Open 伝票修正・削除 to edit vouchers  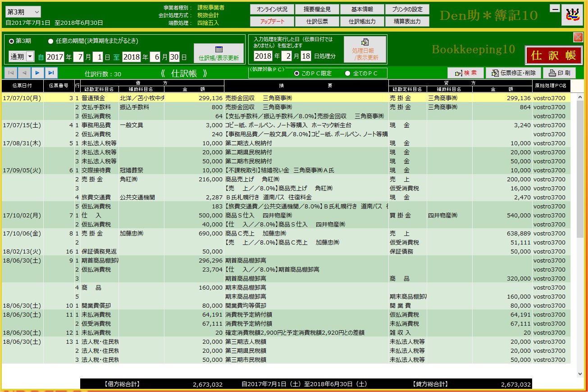tap(514, 73)
